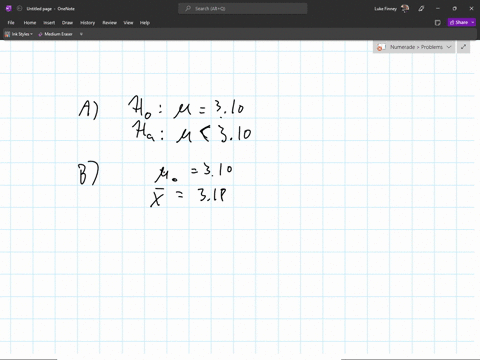Select the Medium Eraser tool
480x360 pixels.
click(55, 34)
